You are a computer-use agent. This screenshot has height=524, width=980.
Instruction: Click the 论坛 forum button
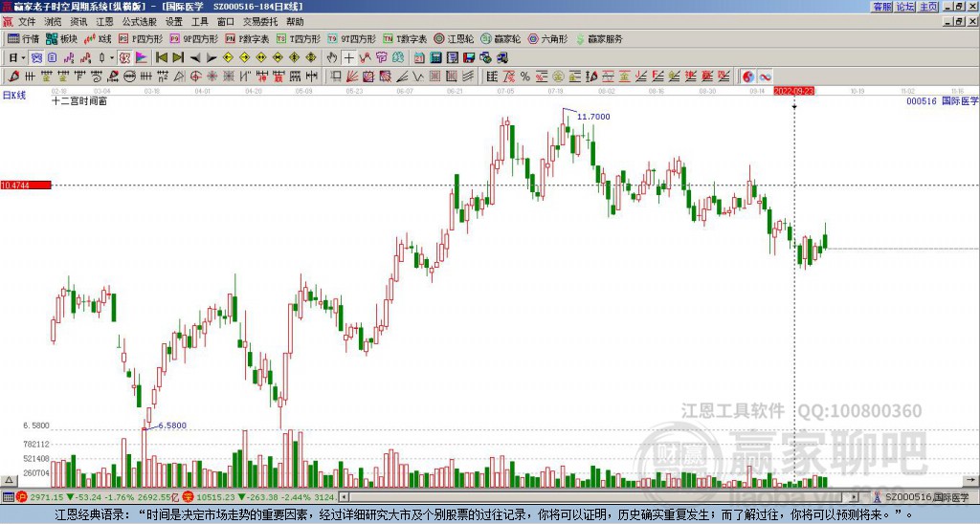[905, 7]
